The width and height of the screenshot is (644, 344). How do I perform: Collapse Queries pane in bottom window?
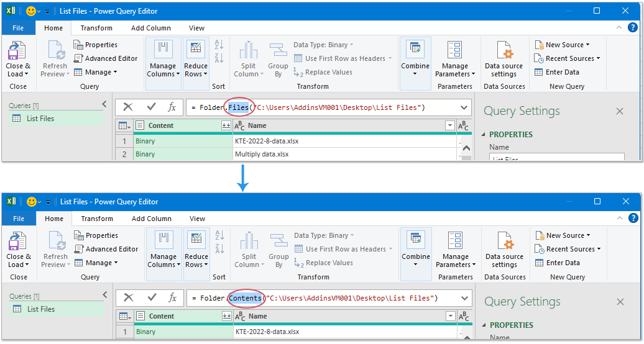105,294
